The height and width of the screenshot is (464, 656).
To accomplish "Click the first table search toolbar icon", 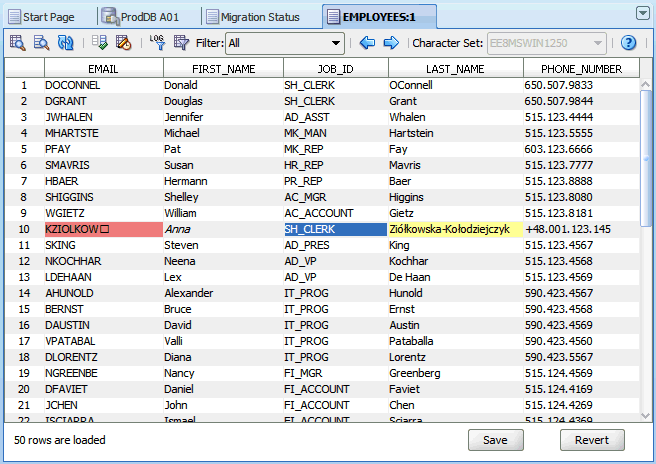I will point(17,43).
